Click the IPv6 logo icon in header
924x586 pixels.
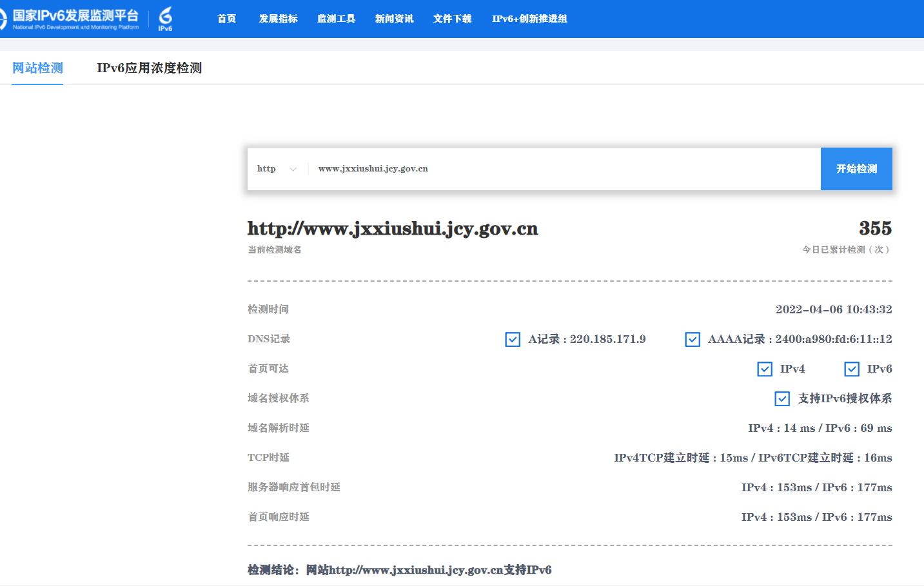[x=166, y=19]
